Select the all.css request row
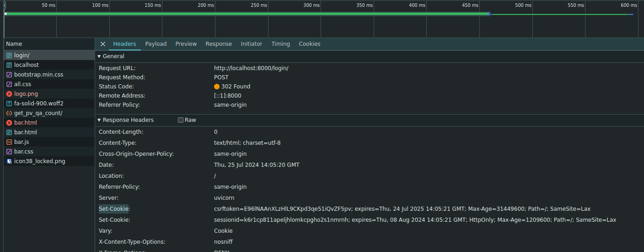The height and width of the screenshot is (252, 644). click(x=23, y=84)
